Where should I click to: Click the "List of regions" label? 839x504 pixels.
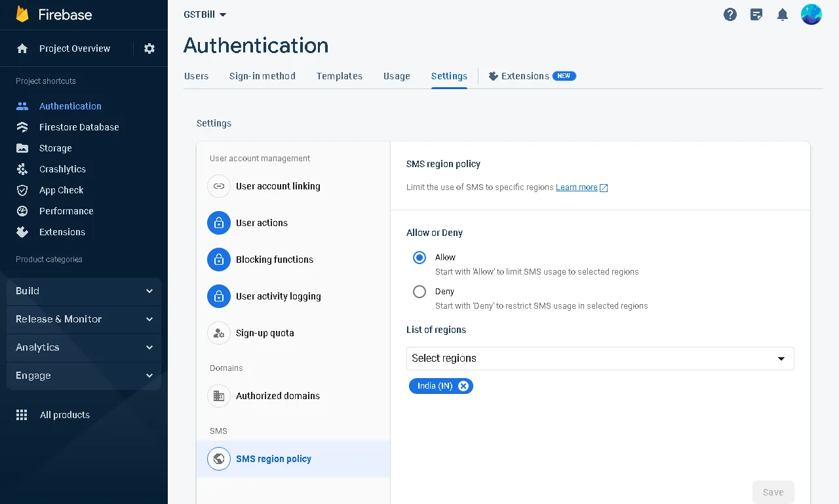pyautogui.click(x=437, y=330)
